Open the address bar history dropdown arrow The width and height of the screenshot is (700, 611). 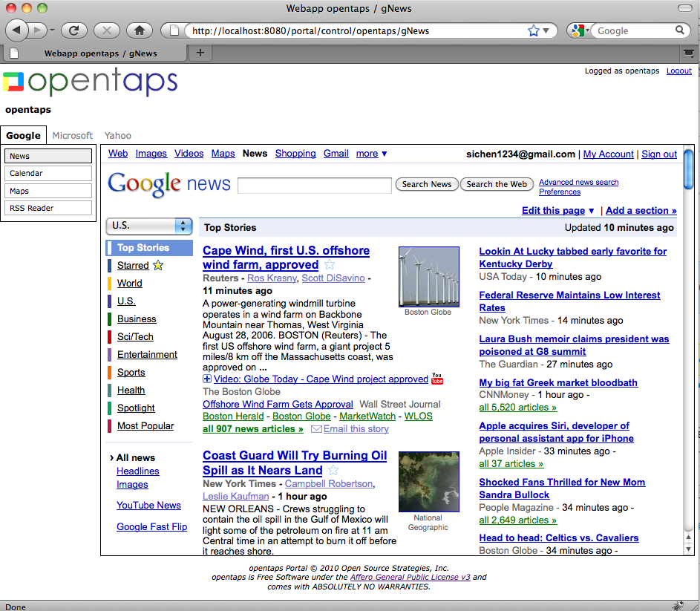546,31
